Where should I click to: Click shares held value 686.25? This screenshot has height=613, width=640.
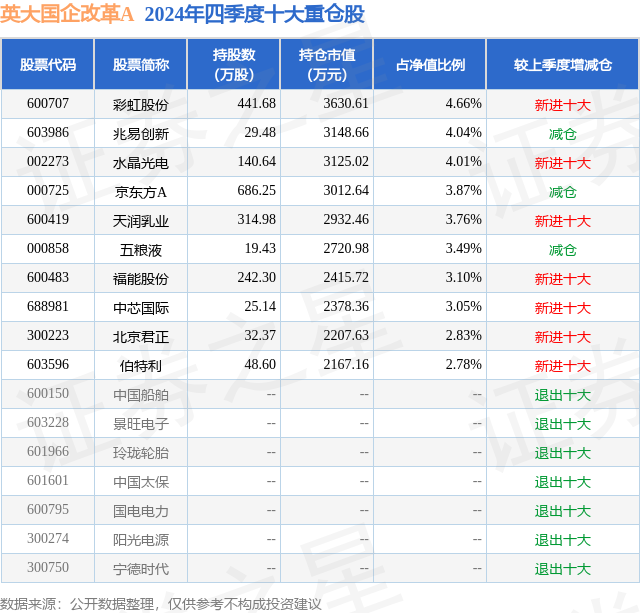[x=257, y=190]
